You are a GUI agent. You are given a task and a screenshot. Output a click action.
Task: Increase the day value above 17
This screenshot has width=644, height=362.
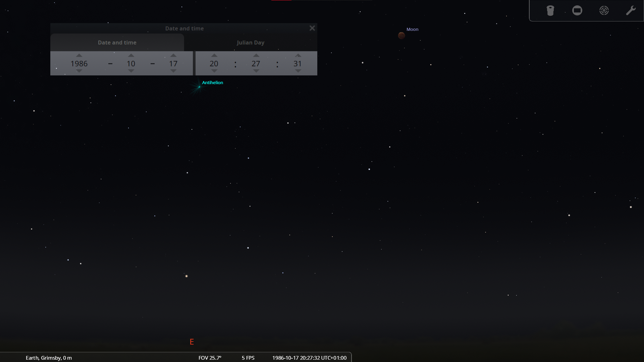click(173, 55)
